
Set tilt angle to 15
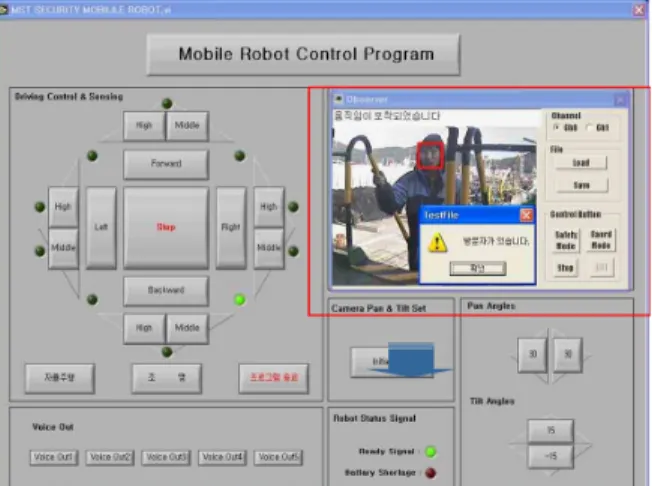coord(551,430)
